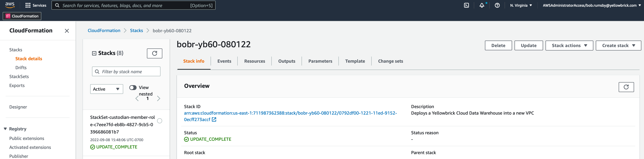Click the Delete button
Screen dimensions: 644x159
pyautogui.click(x=498, y=45)
